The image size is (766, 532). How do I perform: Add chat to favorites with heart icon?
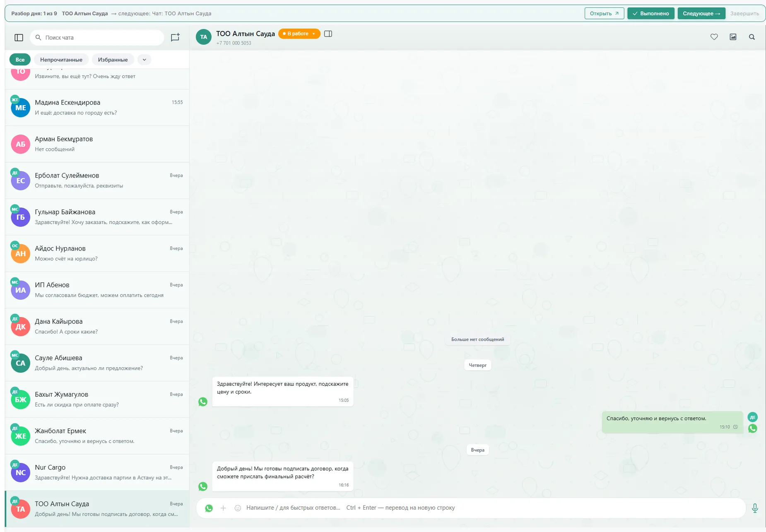714,37
